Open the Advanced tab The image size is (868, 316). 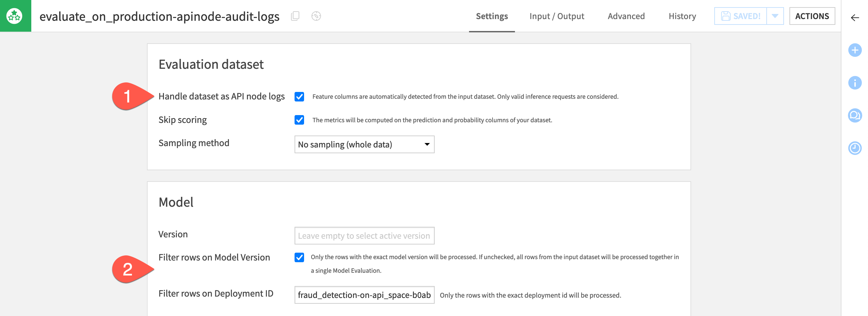pos(626,16)
